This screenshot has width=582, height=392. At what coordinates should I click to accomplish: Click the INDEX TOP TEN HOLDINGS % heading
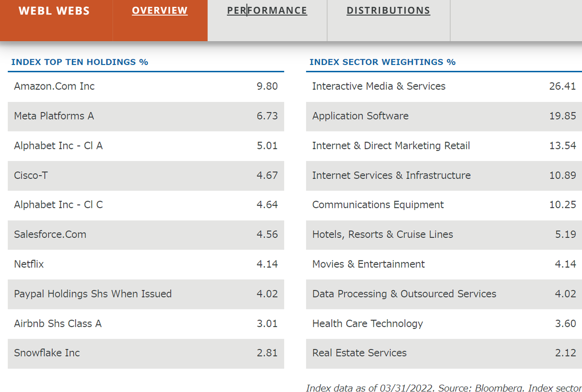tap(80, 62)
